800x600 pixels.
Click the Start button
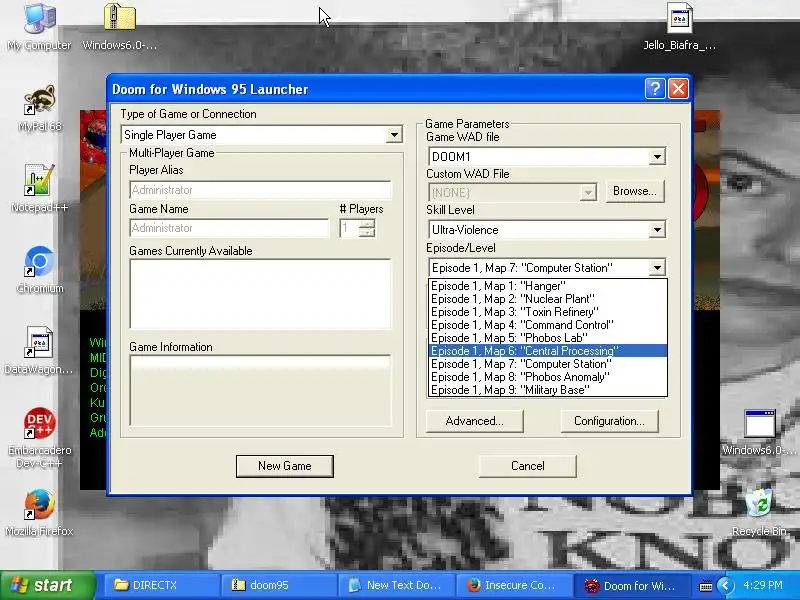47,585
